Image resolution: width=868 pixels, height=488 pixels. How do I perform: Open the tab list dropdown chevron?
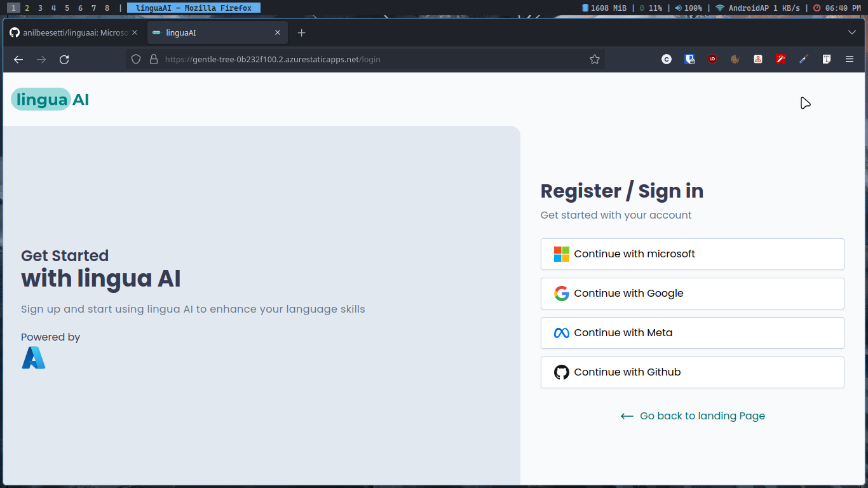[851, 32]
